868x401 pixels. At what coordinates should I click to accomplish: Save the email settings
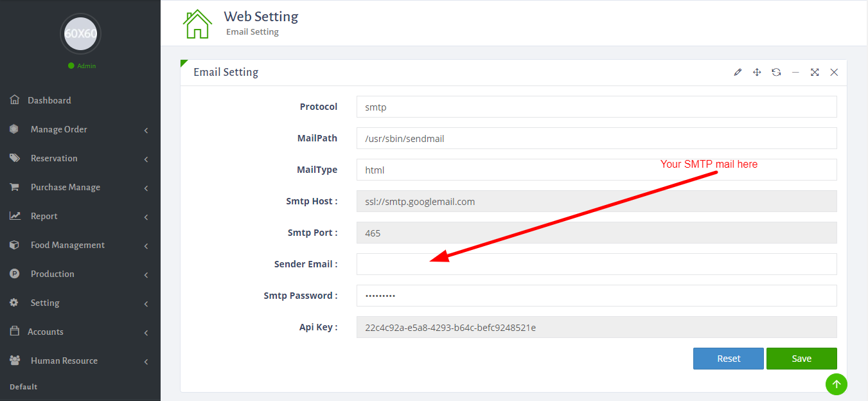801,359
